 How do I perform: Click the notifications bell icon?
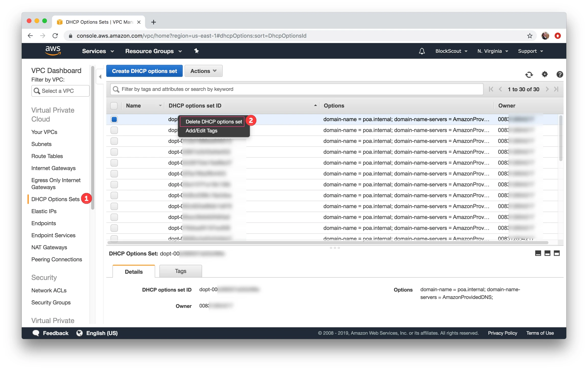click(422, 51)
